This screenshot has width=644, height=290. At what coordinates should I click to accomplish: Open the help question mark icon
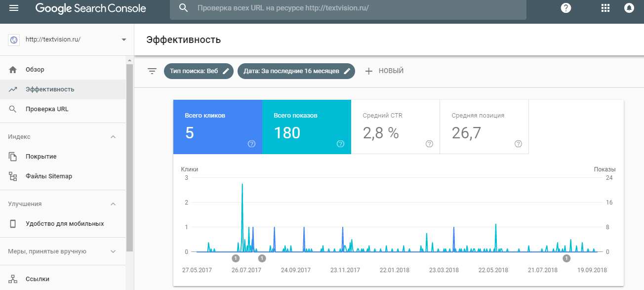(565, 8)
